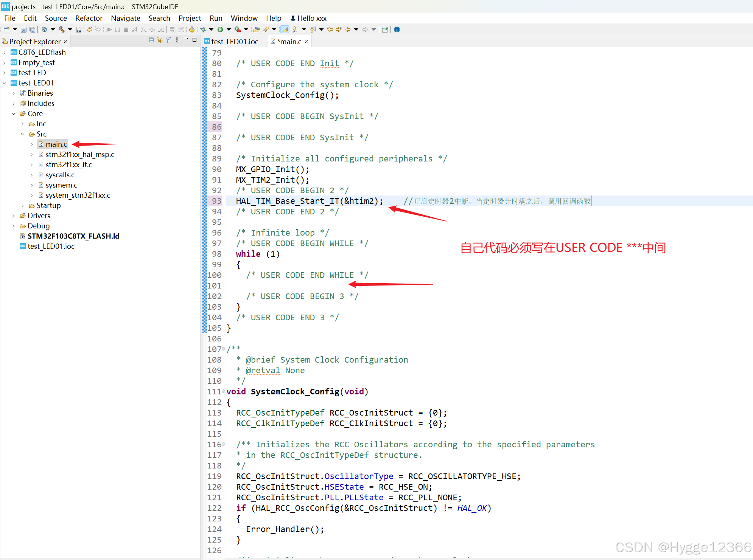Collapse the Src folder arrow
753x560 pixels.
click(x=23, y=134)
